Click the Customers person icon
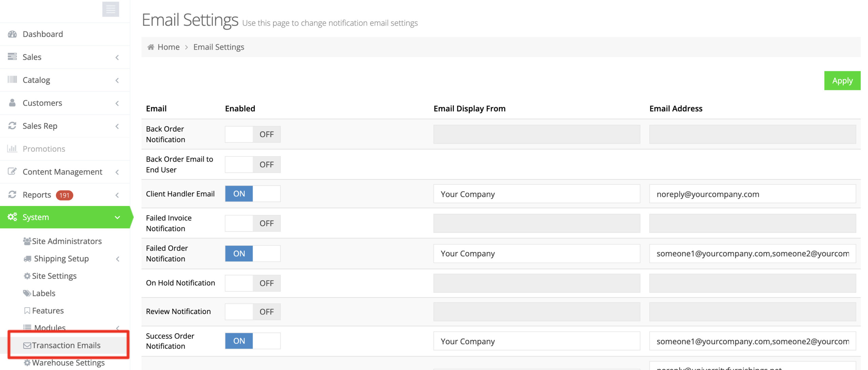The image size is (868, 370). tap(12, 103)
